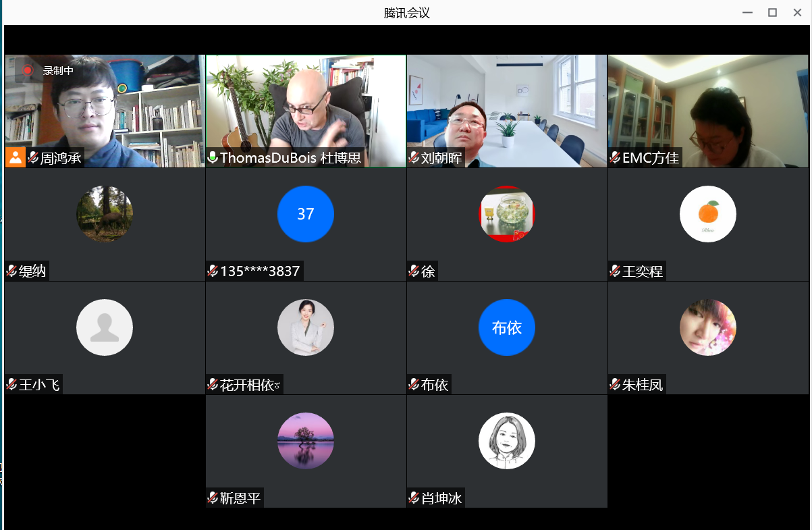
Task: Select 刘朝晖's video feed in the meeting room
Action: [x=507, y=111]
